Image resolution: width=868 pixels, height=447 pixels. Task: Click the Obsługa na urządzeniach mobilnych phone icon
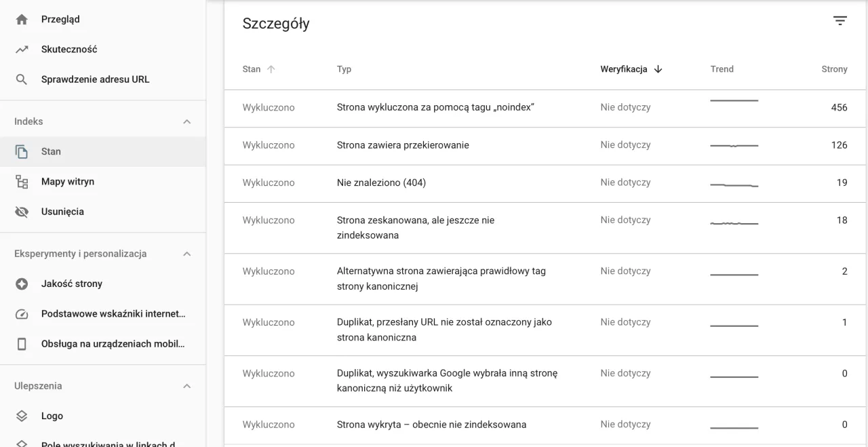point(21,343)
